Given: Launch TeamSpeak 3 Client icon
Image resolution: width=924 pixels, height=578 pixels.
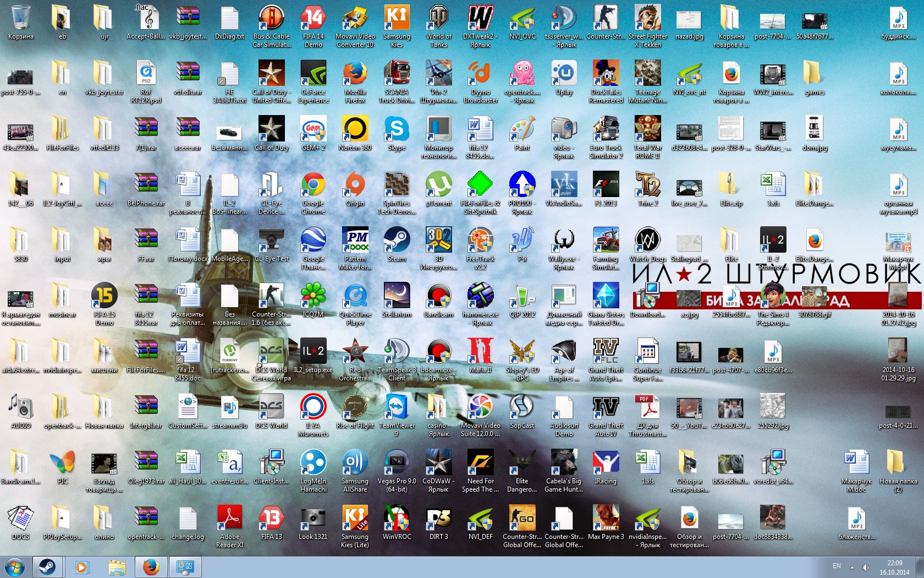Looking at the screenshot, I should 397,360.
